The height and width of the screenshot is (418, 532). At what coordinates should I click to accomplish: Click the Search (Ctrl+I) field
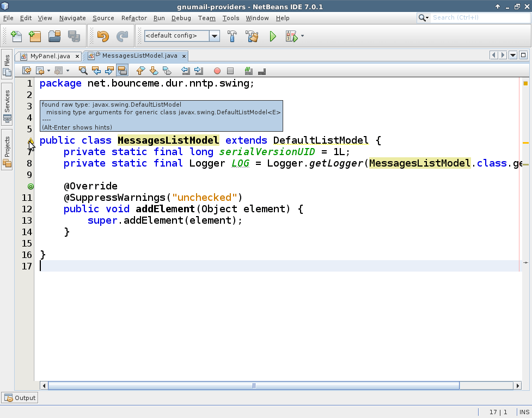tap(480, 17)
